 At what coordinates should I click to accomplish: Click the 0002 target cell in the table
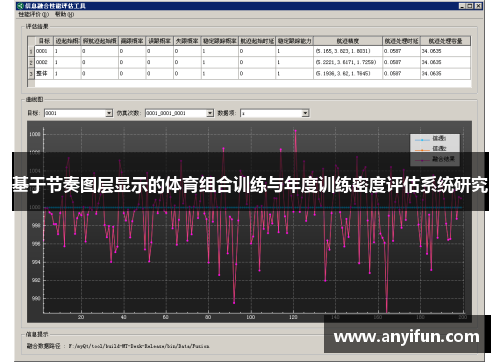tap(44, 62)
